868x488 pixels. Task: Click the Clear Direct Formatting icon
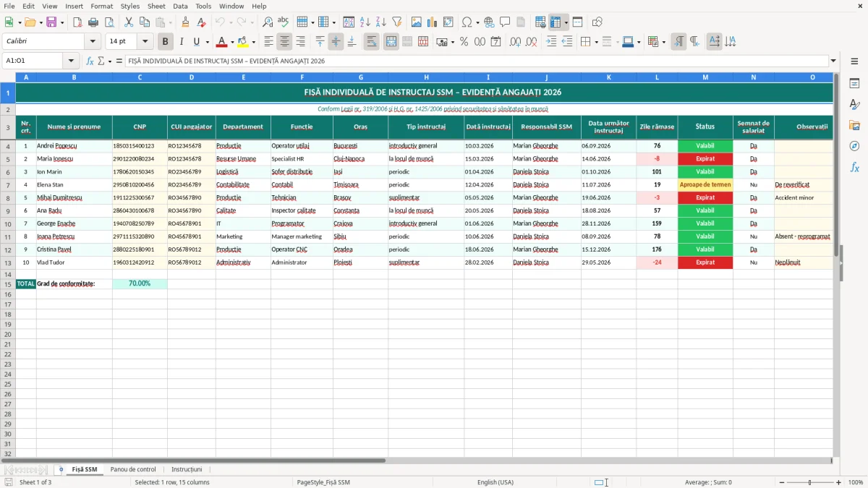point(201,22)
